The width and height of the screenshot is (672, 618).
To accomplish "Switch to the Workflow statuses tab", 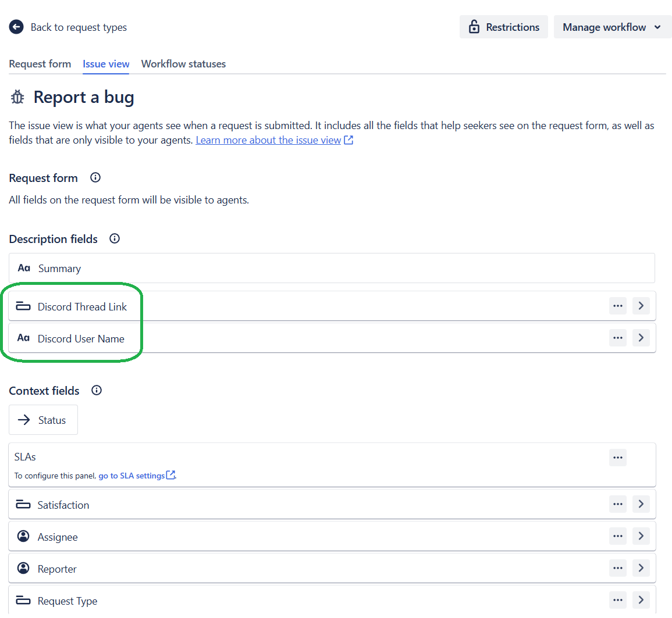I will tap(183, 64).
